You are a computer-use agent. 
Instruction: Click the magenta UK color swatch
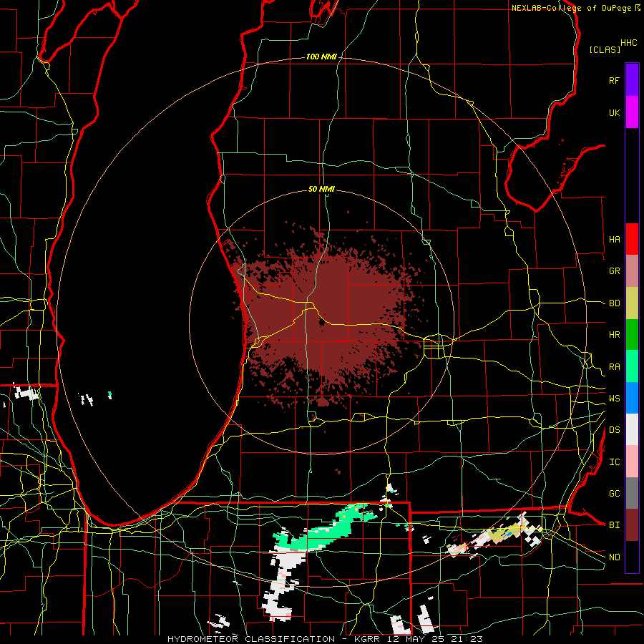(x=632, y=112)
